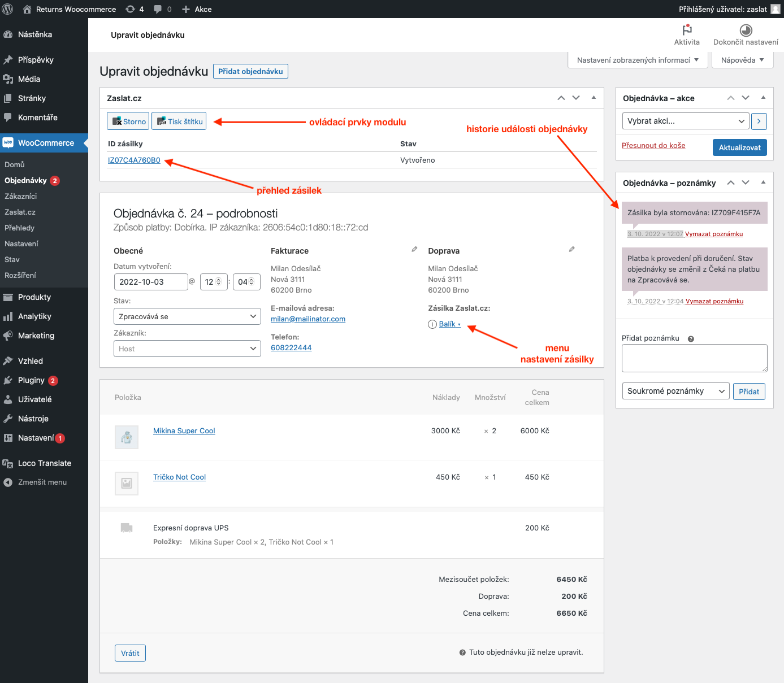Click the help icon next to Přidat poznámku

coord(691,339)
